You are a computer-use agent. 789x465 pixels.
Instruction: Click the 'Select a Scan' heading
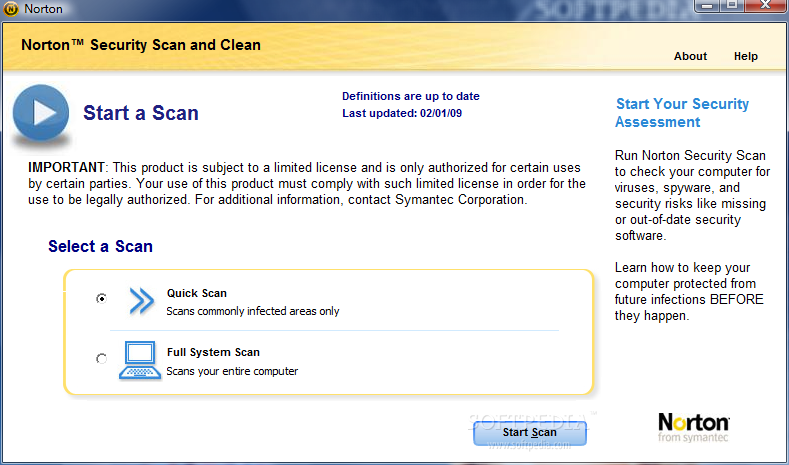click(x=100, y=246)
